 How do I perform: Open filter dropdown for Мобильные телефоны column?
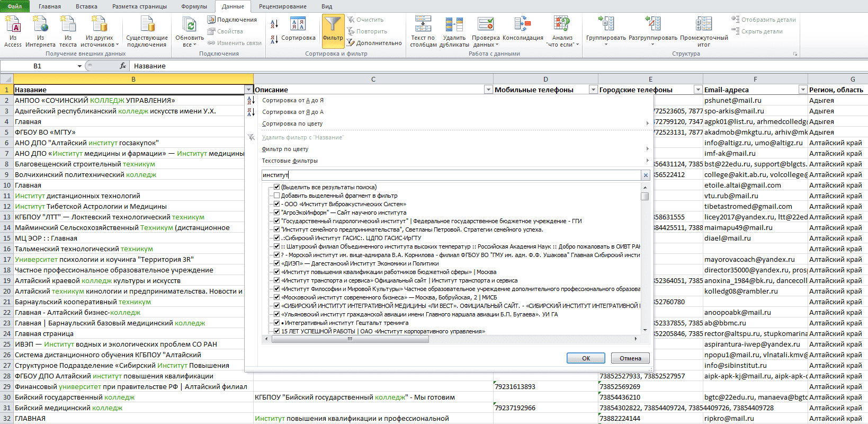[593, 90]
